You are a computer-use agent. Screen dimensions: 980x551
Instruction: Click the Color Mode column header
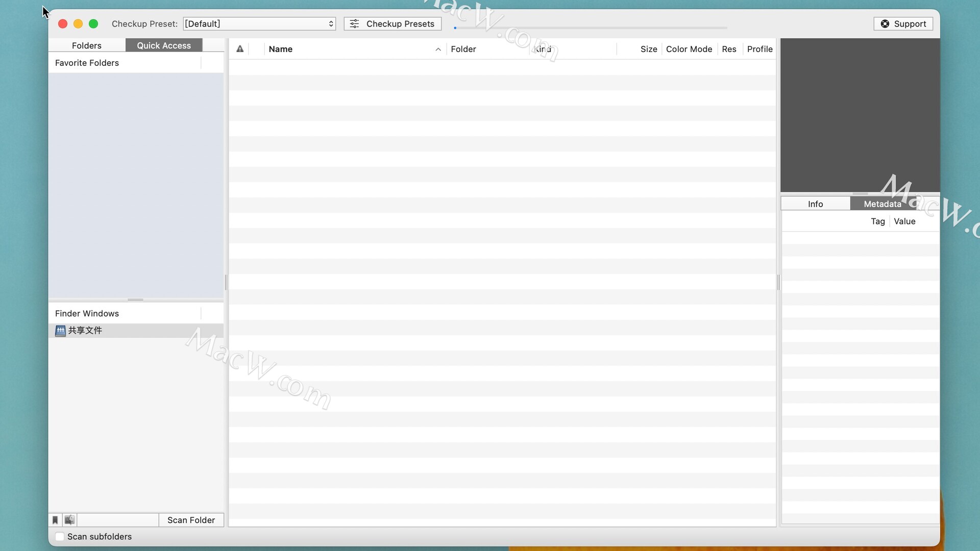pyautogui.click(x=689, y=49)
